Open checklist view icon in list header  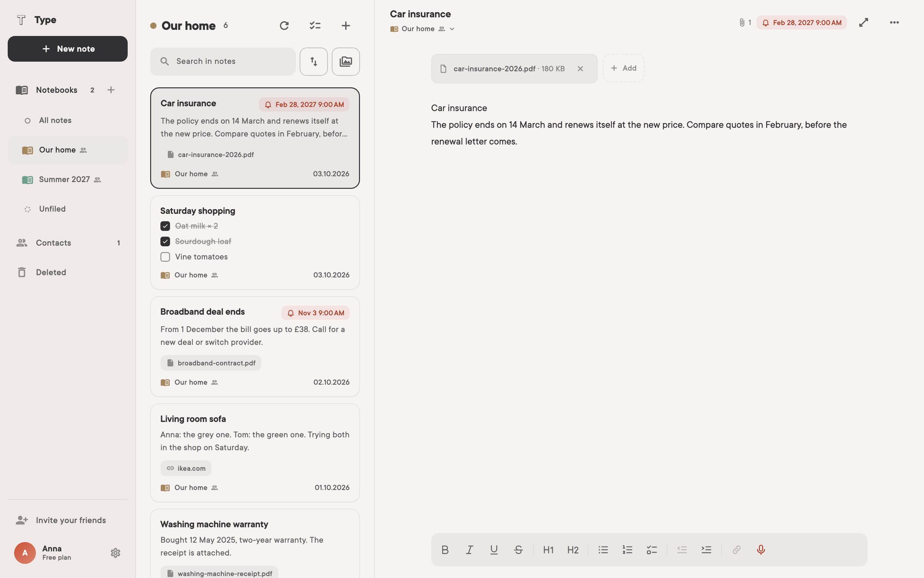[x=315, y=26]
